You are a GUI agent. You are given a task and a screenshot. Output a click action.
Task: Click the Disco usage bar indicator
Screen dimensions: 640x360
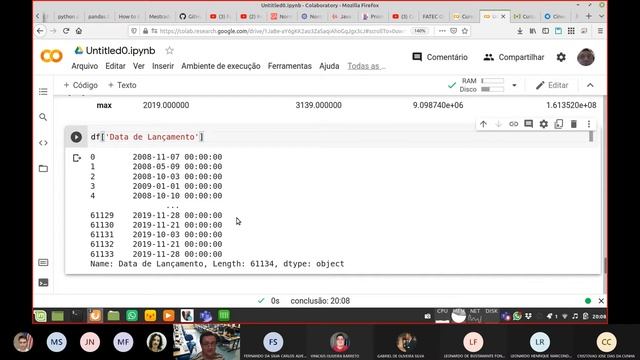pos(492,89)
